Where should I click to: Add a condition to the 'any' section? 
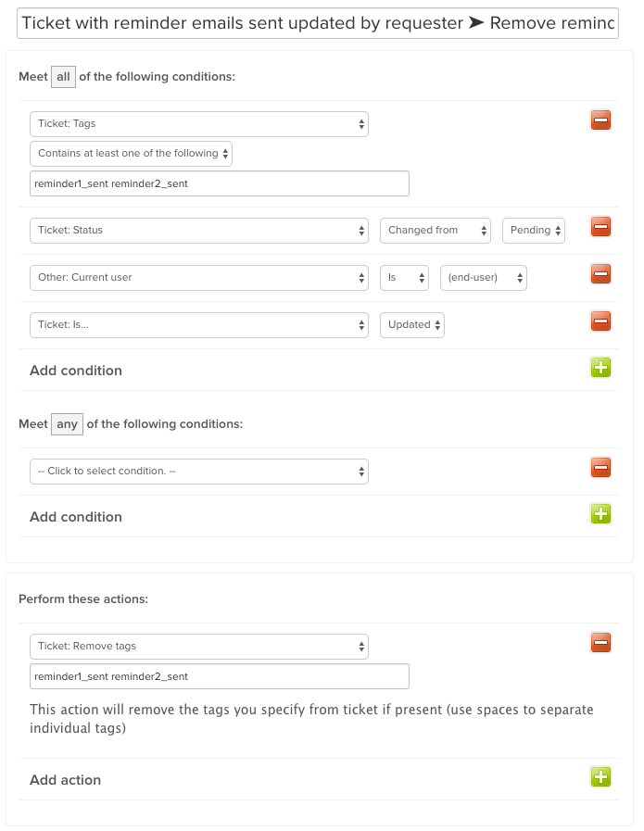pos(600,513)
